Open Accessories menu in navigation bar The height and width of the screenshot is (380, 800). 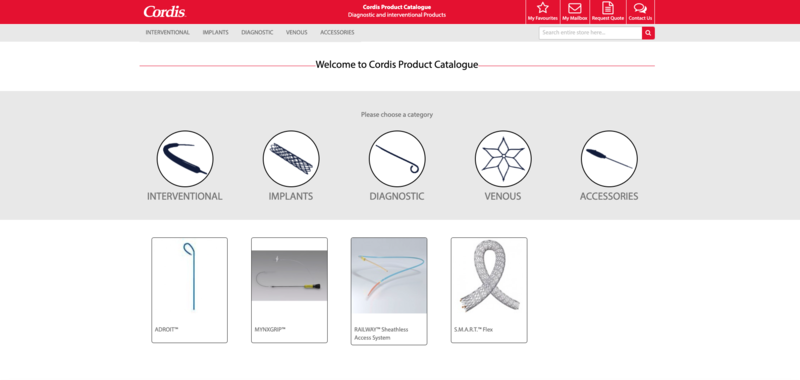click(337, 33)
